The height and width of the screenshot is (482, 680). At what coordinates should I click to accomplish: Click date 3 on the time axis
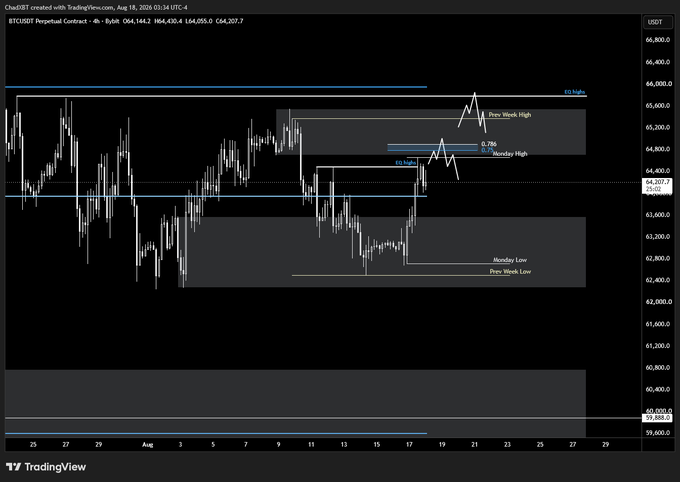tap(180, 444)
